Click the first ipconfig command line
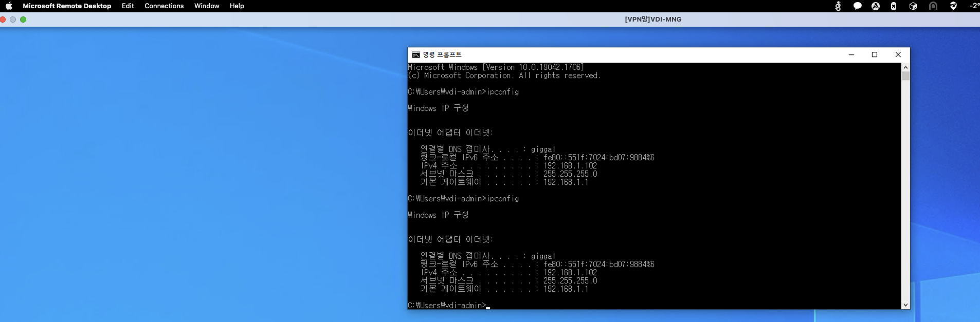Screen dimensions: 980x322 463,92
